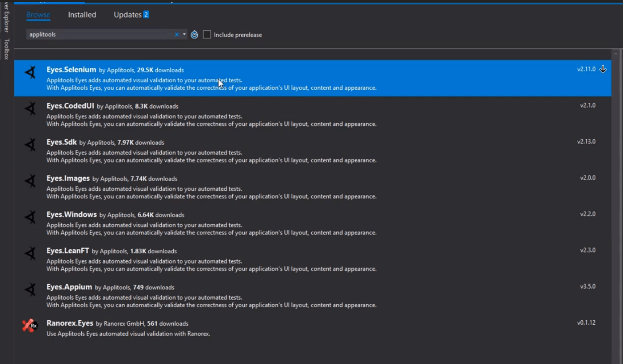Select the Eyes.Windows package name

click(71, 214)
